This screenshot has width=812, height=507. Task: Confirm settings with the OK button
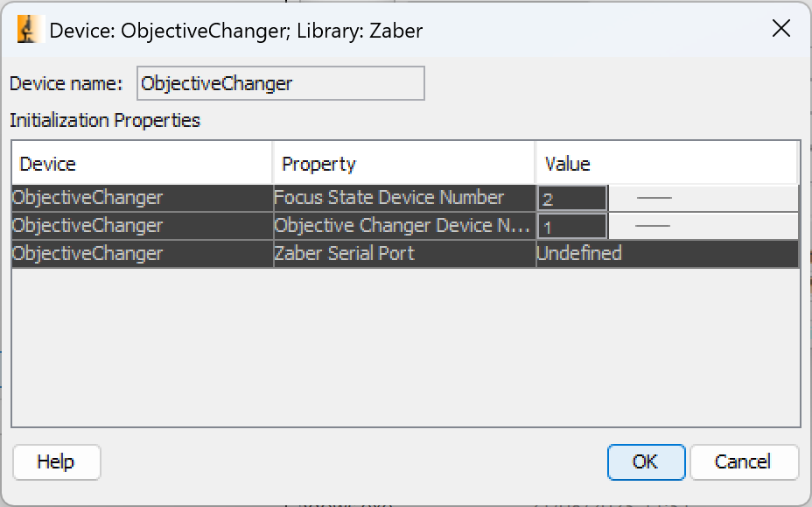coord(647,461)
